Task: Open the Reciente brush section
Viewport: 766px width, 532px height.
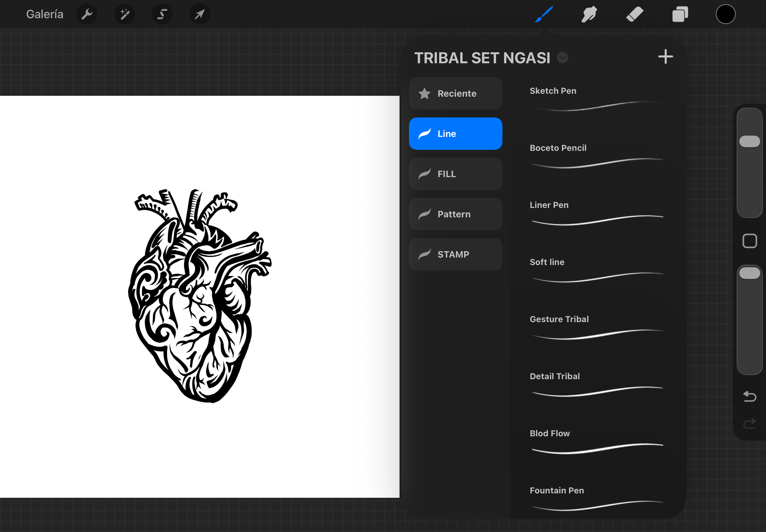Action: (x=455, y=93)
